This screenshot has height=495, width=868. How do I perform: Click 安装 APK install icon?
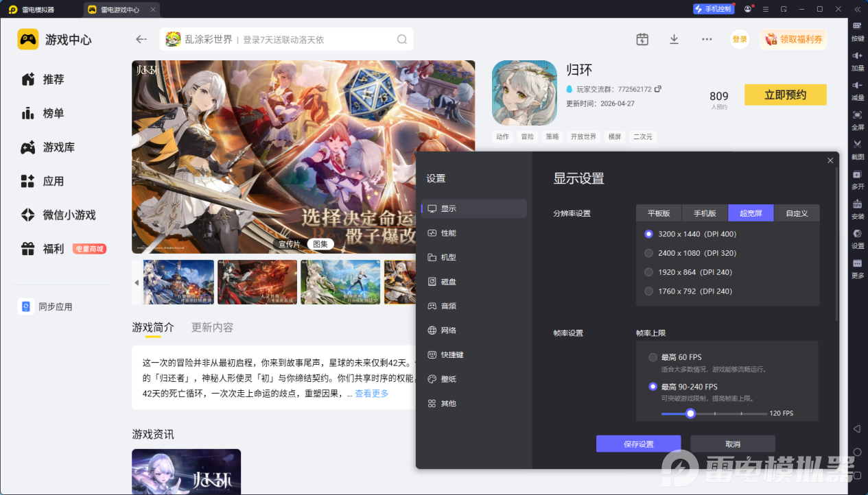pos(858,208)
